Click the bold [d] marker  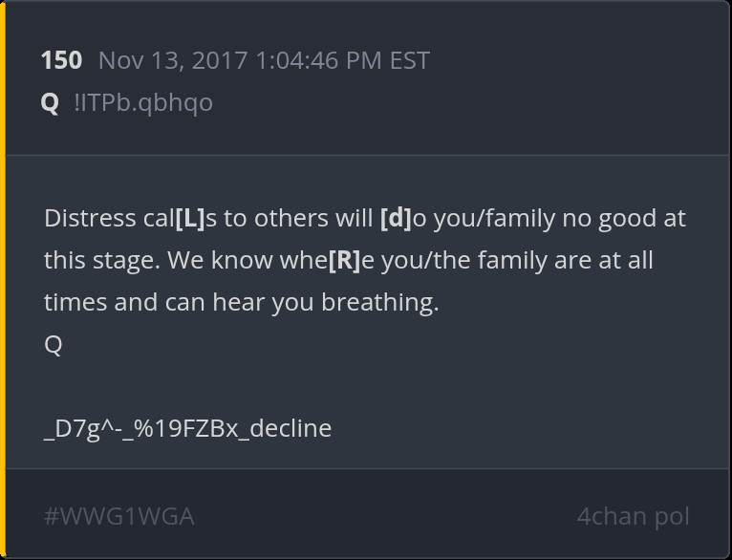point(395,218)
